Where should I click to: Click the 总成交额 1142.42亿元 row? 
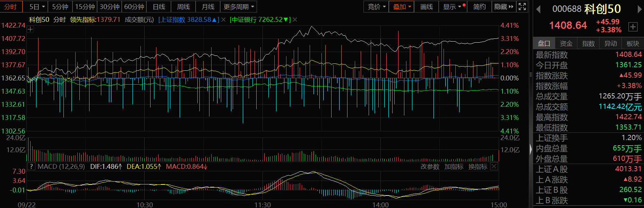click(x=589, y=107)
